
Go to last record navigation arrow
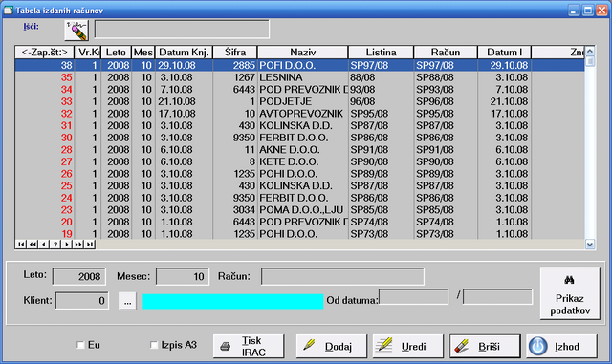[90, 245]
